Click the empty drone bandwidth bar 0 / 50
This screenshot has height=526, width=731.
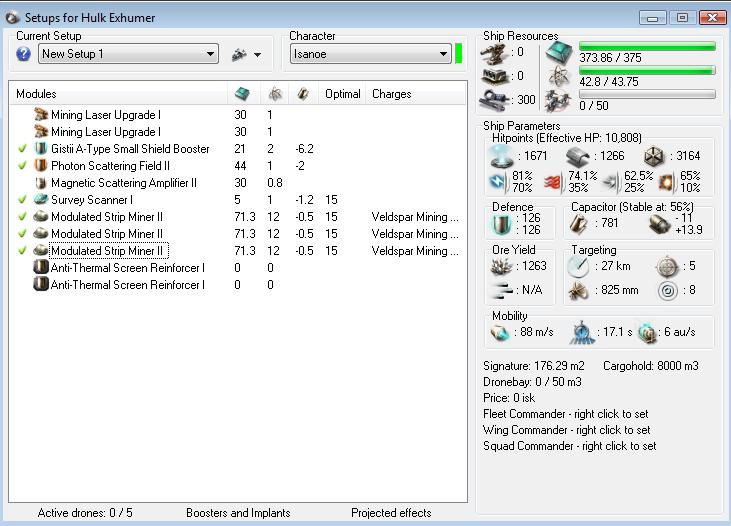[x=647, y=94]
